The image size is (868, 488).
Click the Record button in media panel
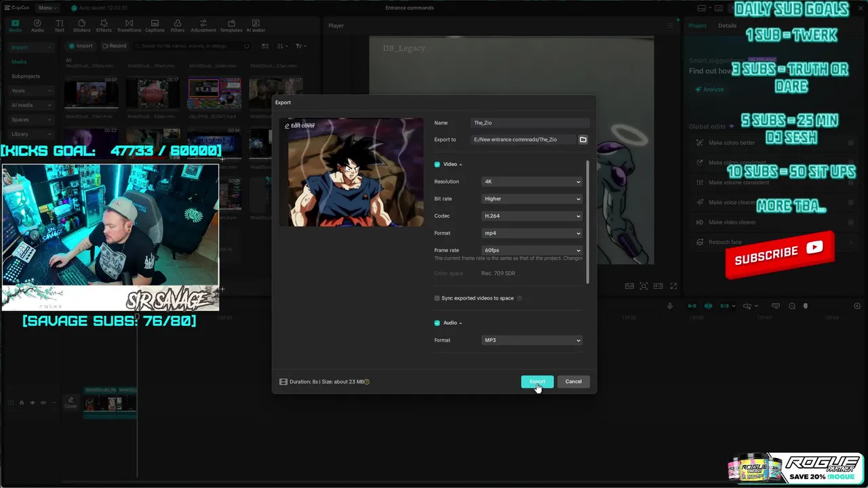[x=114, y=46]
